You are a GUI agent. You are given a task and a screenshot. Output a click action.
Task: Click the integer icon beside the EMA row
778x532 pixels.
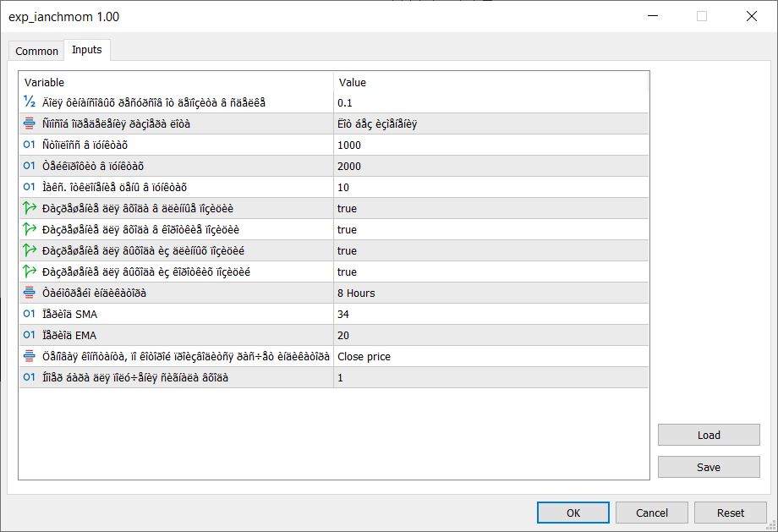coord(30,335)
